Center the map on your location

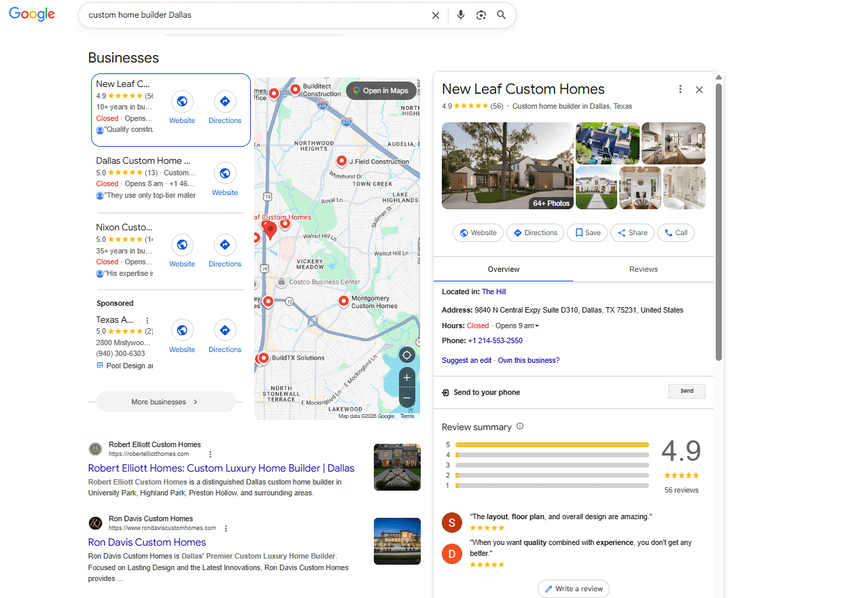(406, 355)
